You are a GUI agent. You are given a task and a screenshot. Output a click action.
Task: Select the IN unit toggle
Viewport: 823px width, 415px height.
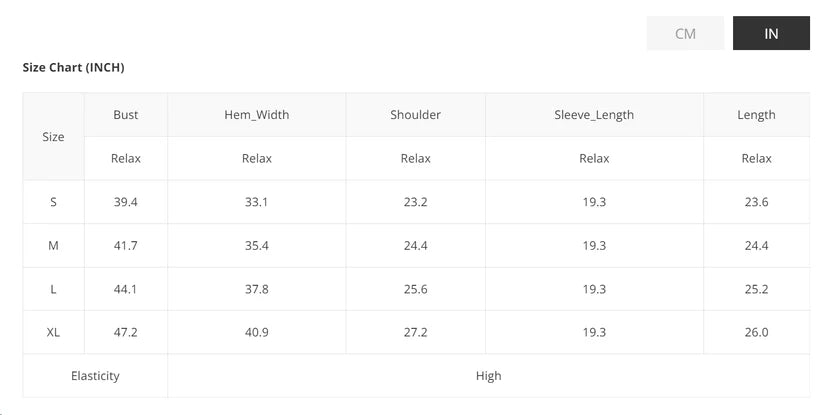(x=771, y=33)
